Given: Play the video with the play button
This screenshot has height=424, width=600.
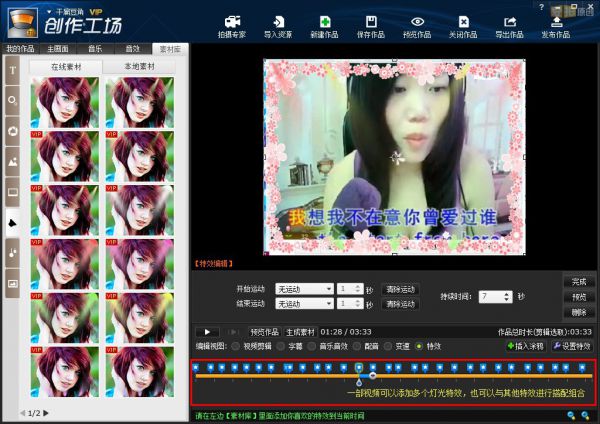Looking at the screenshot, I should [x=207, y=332].
